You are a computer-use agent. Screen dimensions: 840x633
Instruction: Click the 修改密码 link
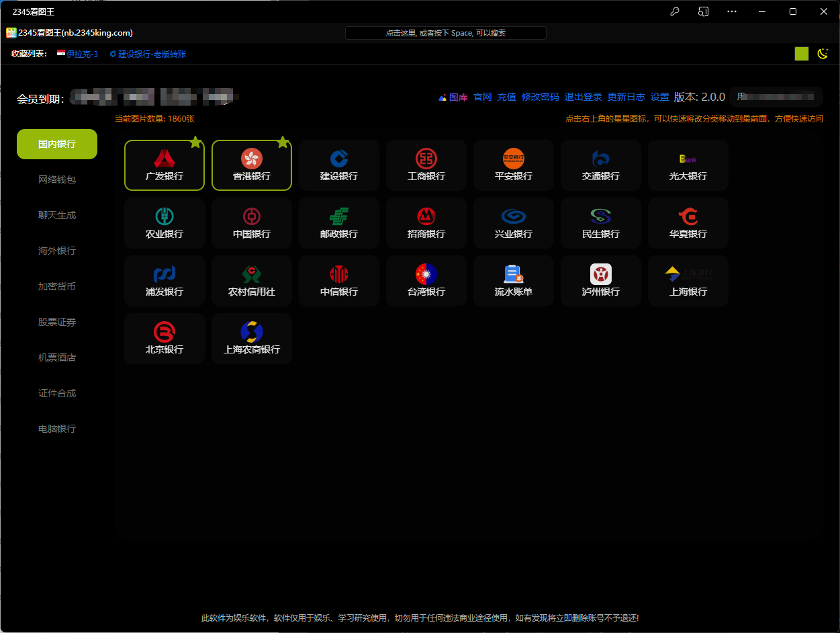(x=540, y=97)
